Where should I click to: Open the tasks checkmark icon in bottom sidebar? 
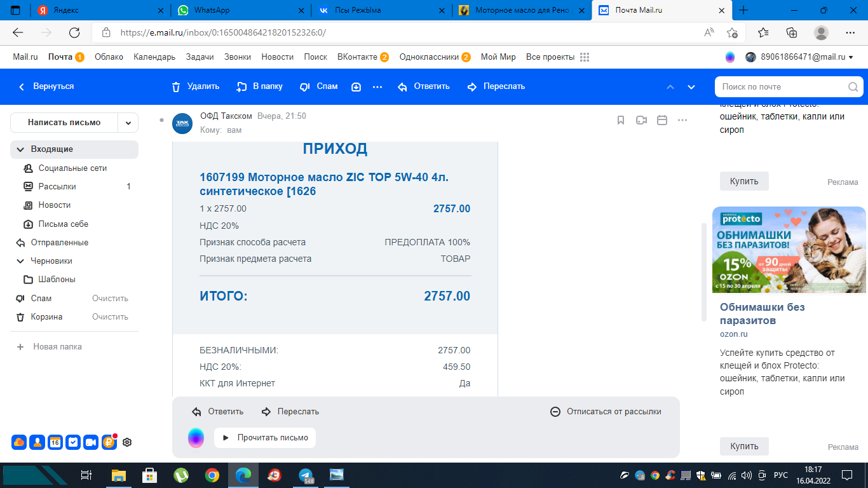coord(73,442)
